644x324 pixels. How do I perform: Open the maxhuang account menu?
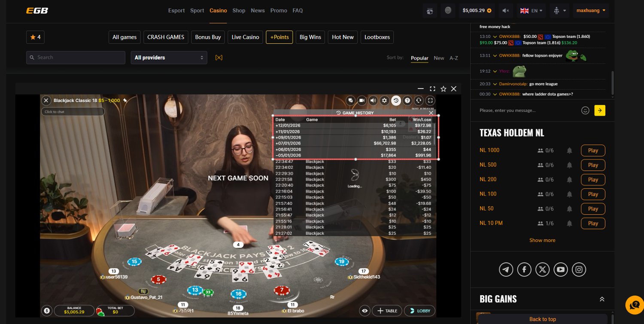click(x=591, y=10)
